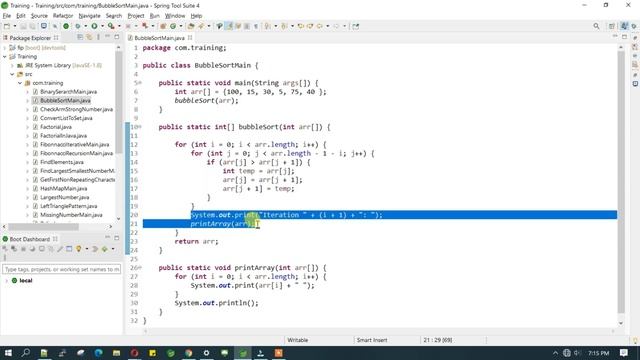Click the Open Type folder icon
The image size is (640, 360).
191,26
